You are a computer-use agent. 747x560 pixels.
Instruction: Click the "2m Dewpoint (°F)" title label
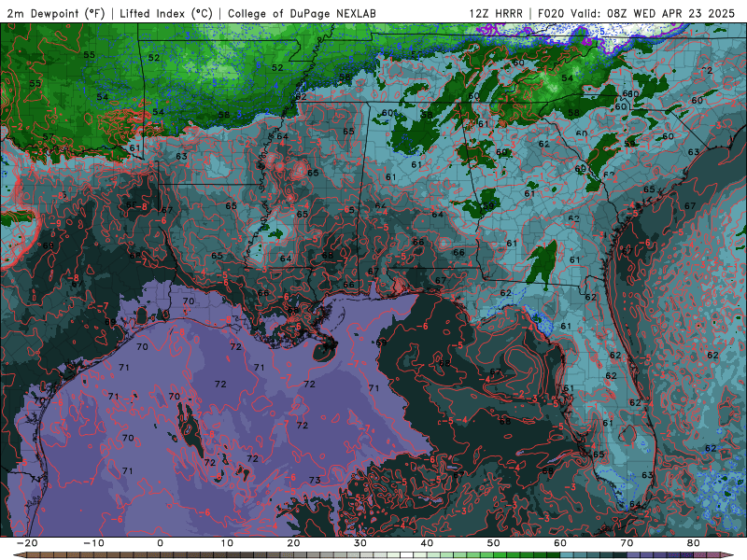click(x=56, y=13)
